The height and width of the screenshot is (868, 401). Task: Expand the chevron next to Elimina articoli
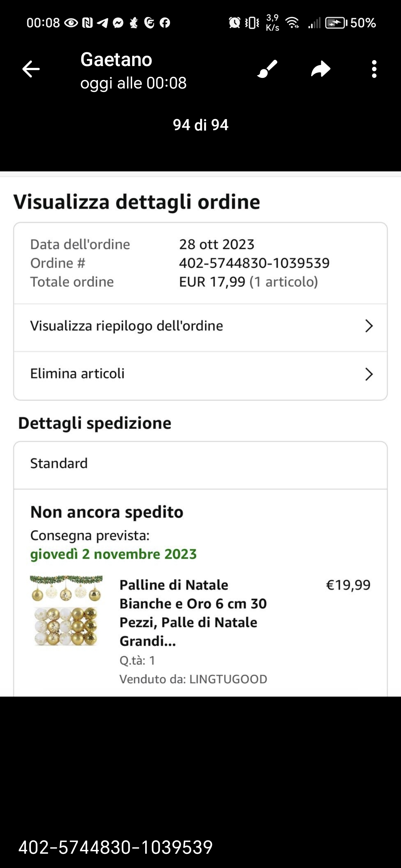(369, 374)
